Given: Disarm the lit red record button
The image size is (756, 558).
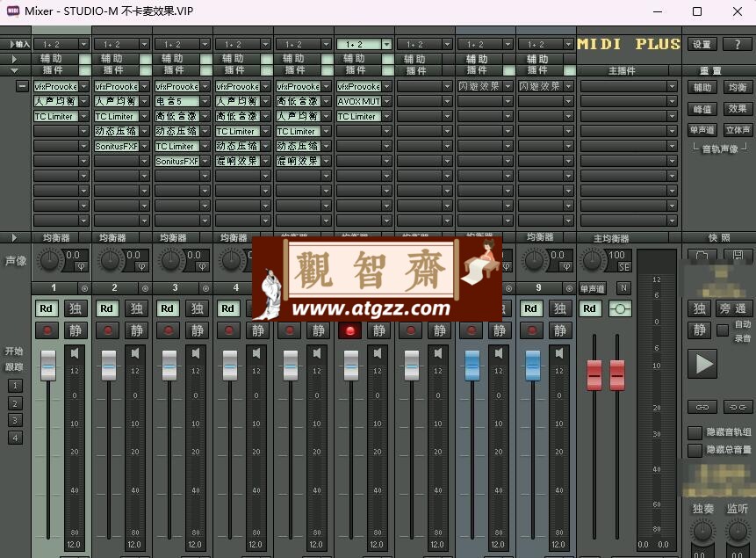Looking at the screenshot, I should coord(350,330).
